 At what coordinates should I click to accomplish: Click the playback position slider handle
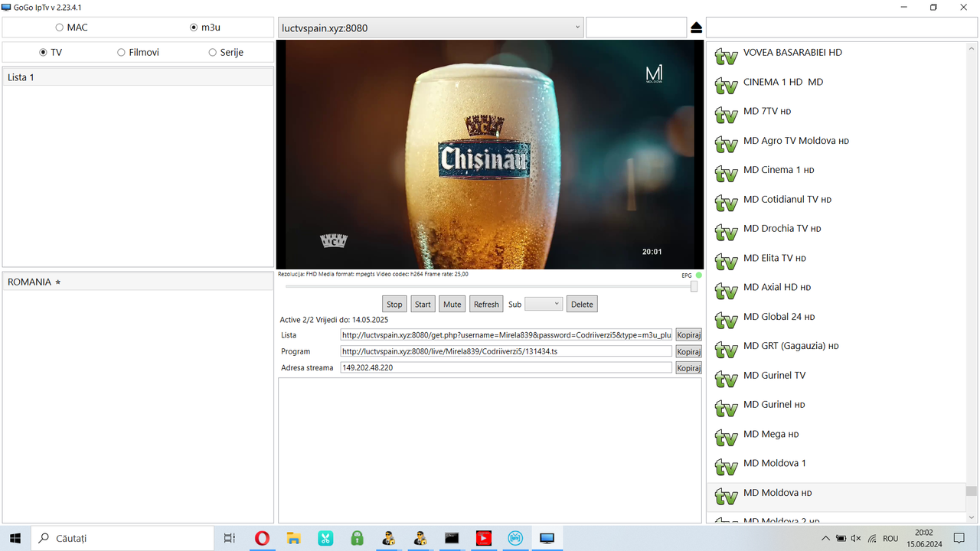(x=694, y=286)
